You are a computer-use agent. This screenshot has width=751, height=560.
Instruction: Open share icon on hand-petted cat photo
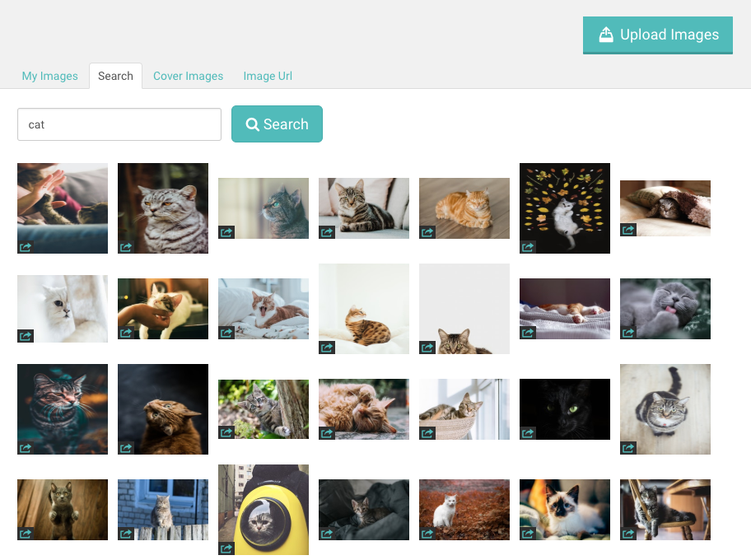pyautogui.click(x=126, y=333)
